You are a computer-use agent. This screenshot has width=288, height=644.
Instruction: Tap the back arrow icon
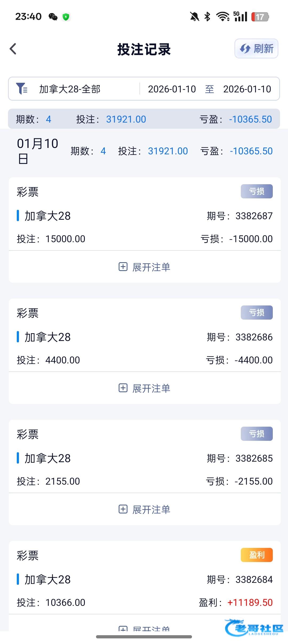coord(13,49)
